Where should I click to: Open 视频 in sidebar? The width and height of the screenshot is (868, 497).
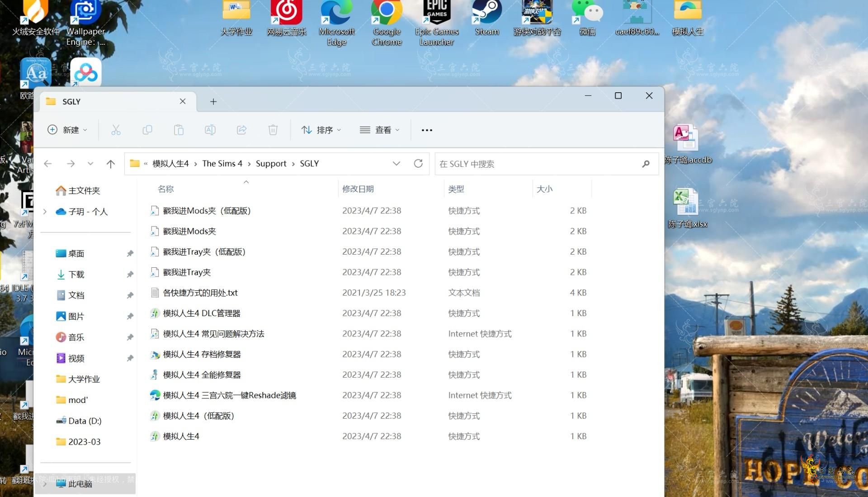70,358
